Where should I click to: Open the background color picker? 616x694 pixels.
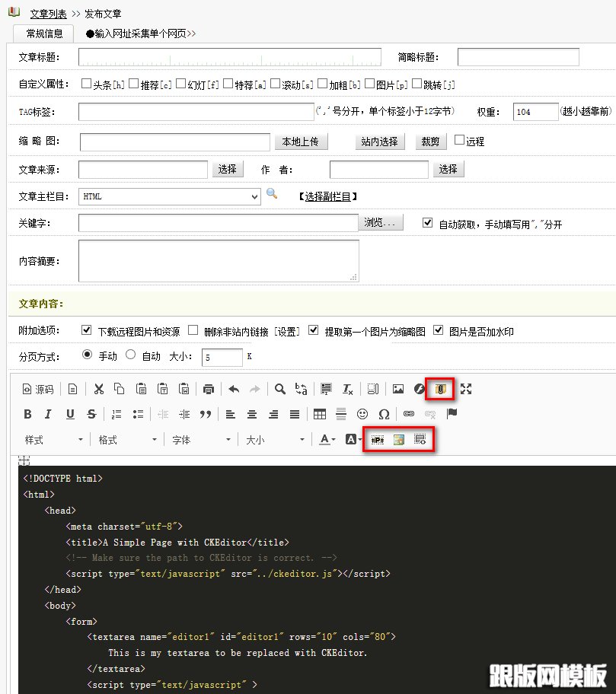click(x=353, y=440)
